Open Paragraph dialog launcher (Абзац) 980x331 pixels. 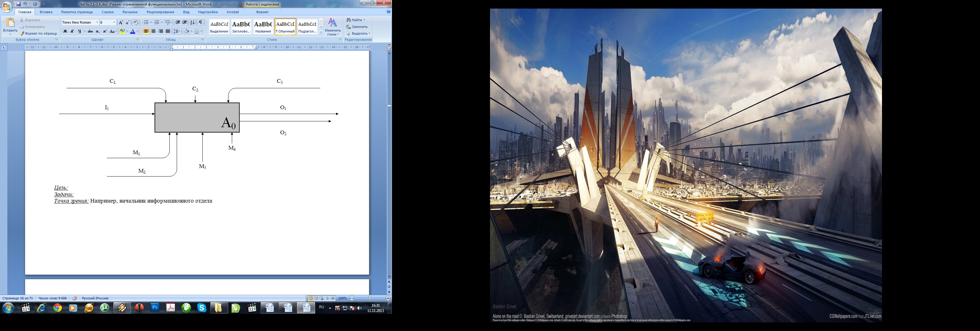tap(202, 39)
